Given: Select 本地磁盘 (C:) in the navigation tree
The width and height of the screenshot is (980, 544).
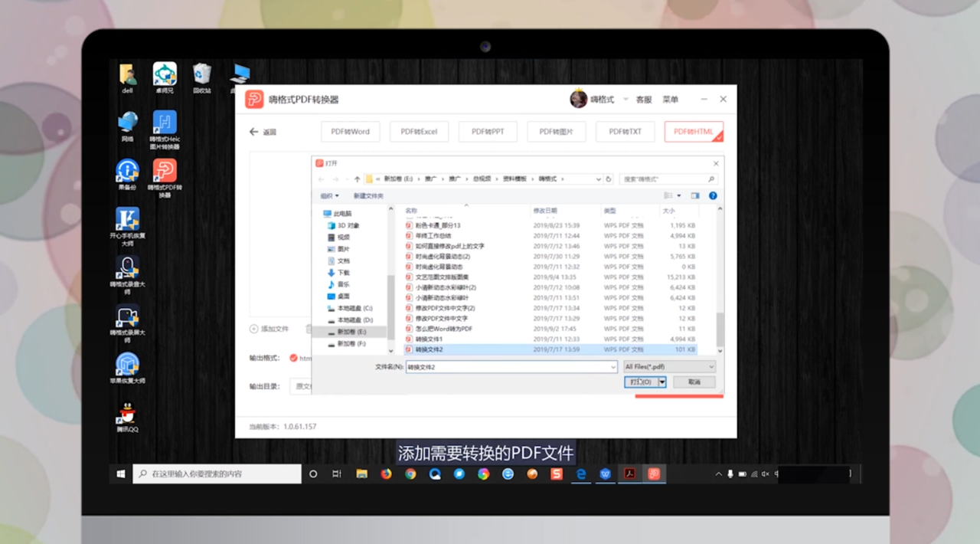Looking at the screenshot, I should pos(350,307).
